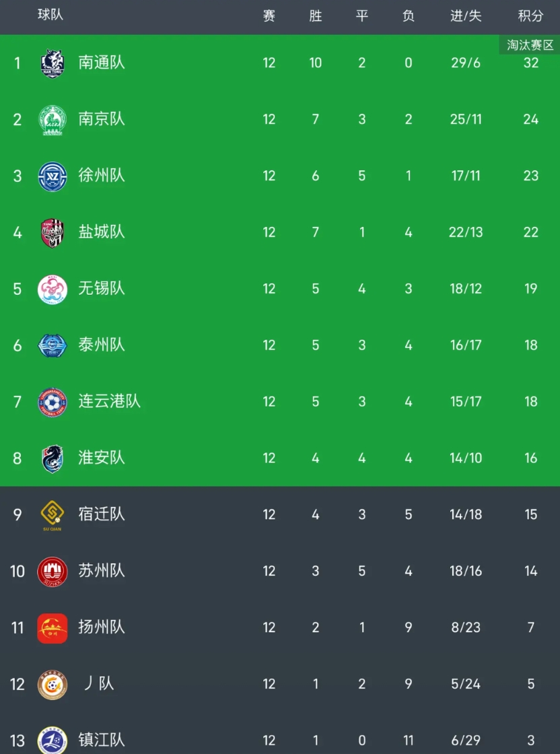The image size is (560, 754).
Task: Select the 胜 column header
Action: 316,16
